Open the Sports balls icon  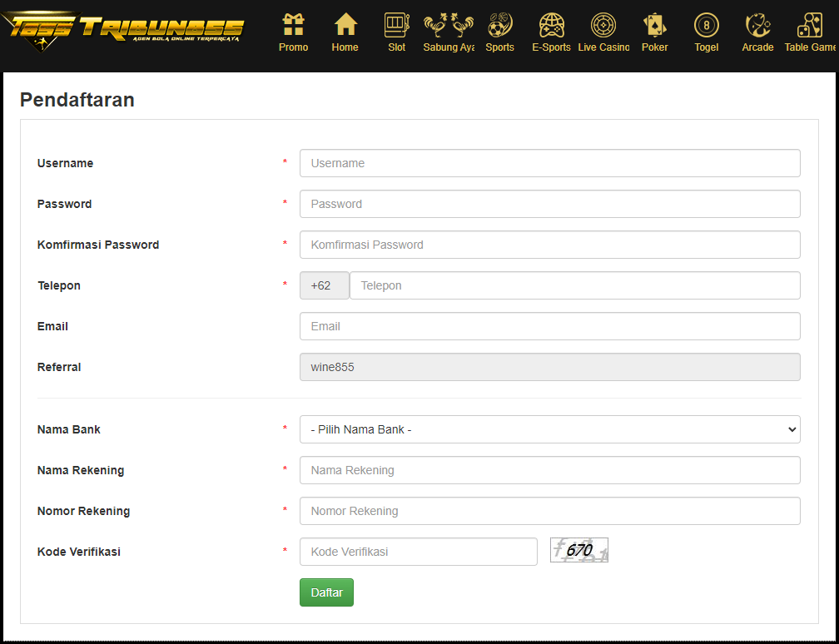[x=499, y=25]
